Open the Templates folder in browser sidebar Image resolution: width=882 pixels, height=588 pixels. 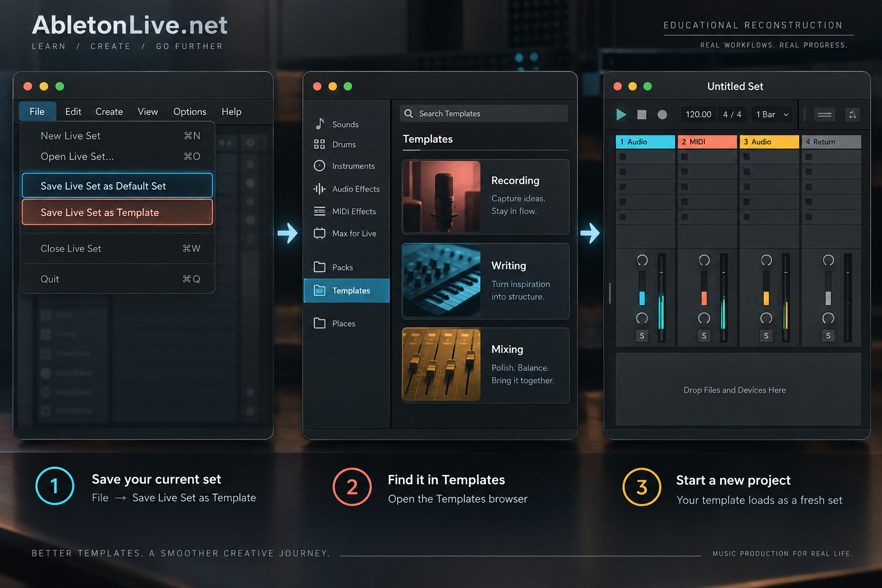click(346, 291)
